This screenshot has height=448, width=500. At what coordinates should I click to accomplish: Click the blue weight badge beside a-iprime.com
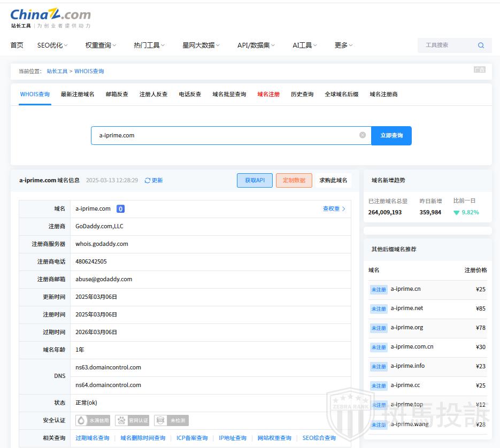120,209
